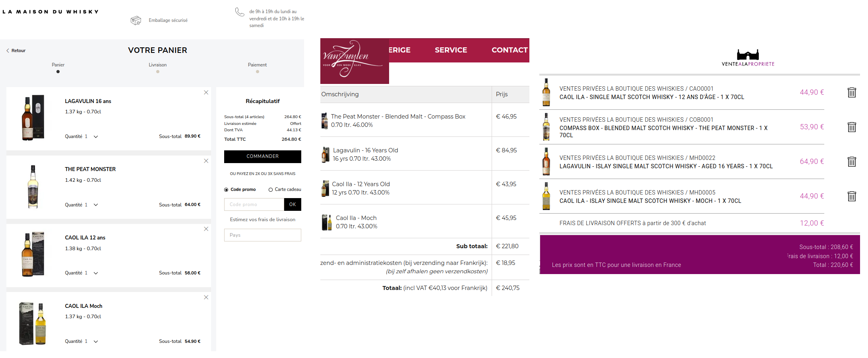This screenshot has height=358, width=868.
Task: Delete Compass Box Peat Monster trash icon
Action: click(x=852, y=127)
